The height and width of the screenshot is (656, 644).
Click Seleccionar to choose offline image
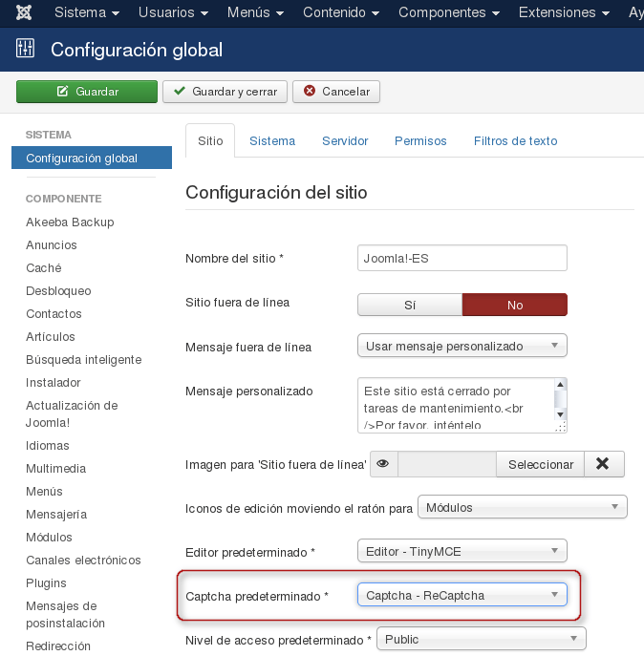(541, 464)
